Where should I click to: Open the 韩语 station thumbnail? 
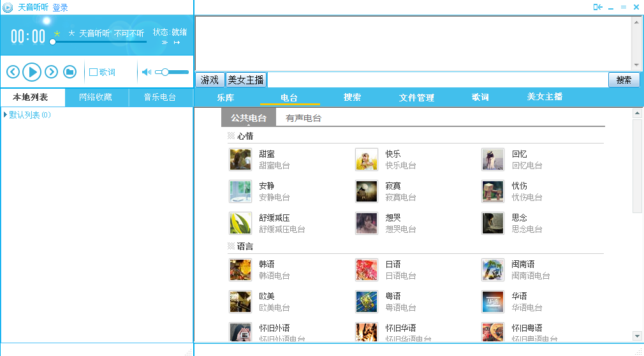[x=240, y=270]
